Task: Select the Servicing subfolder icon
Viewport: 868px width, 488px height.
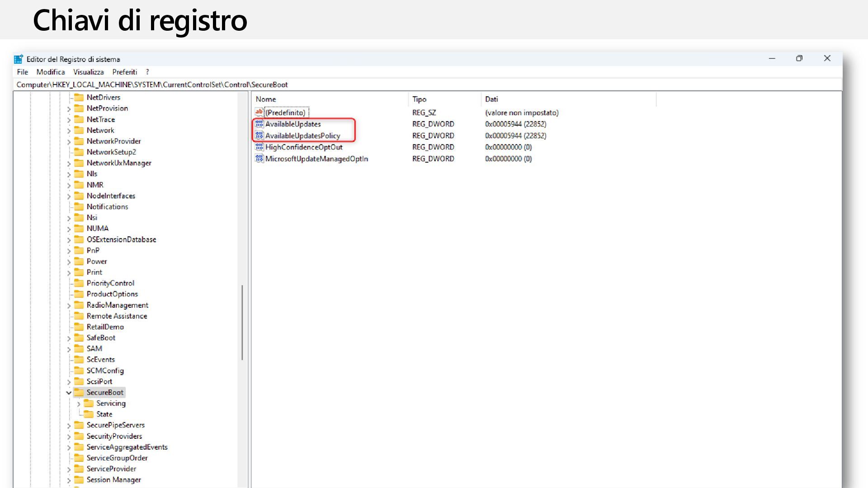Action: [89, 403]
